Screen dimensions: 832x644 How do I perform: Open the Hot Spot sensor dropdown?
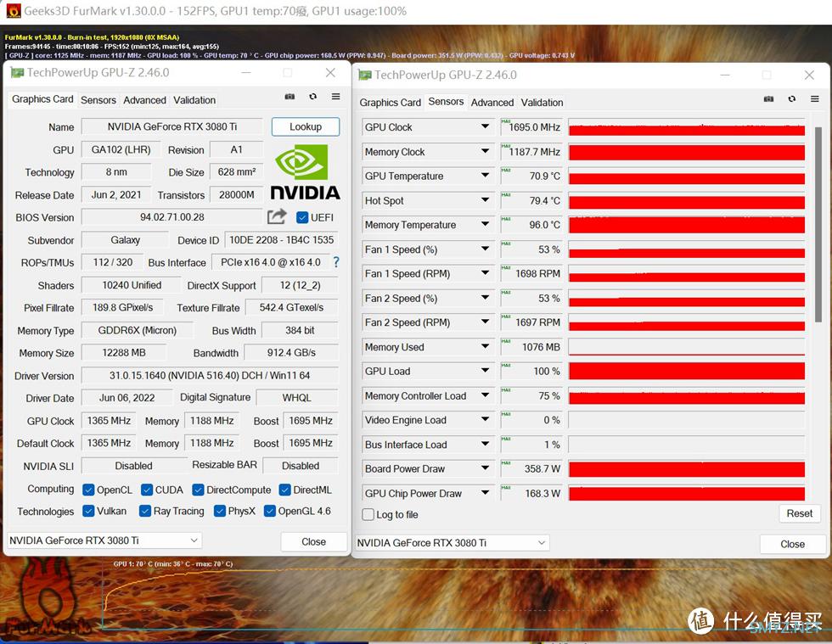point(485,200)
